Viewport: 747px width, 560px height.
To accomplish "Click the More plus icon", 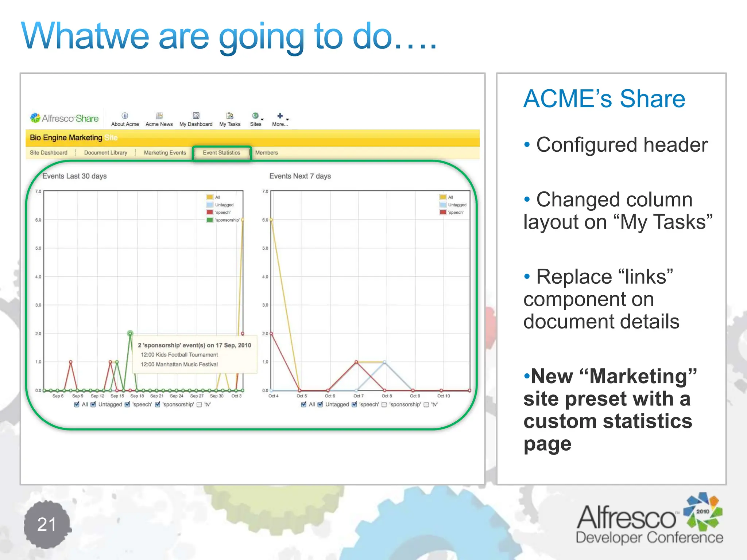I will tap(280, 116).
